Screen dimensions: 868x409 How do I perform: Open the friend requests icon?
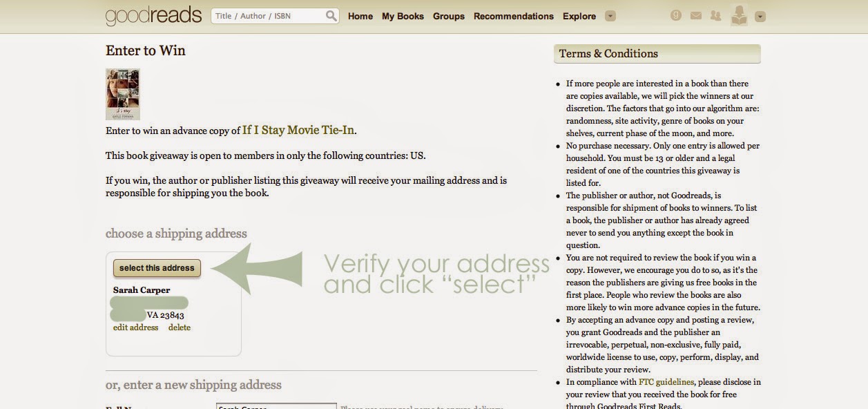[x=716, y=15]
